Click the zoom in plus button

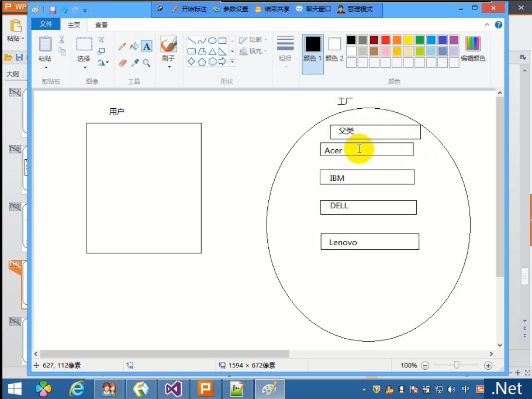click(488, 366)
